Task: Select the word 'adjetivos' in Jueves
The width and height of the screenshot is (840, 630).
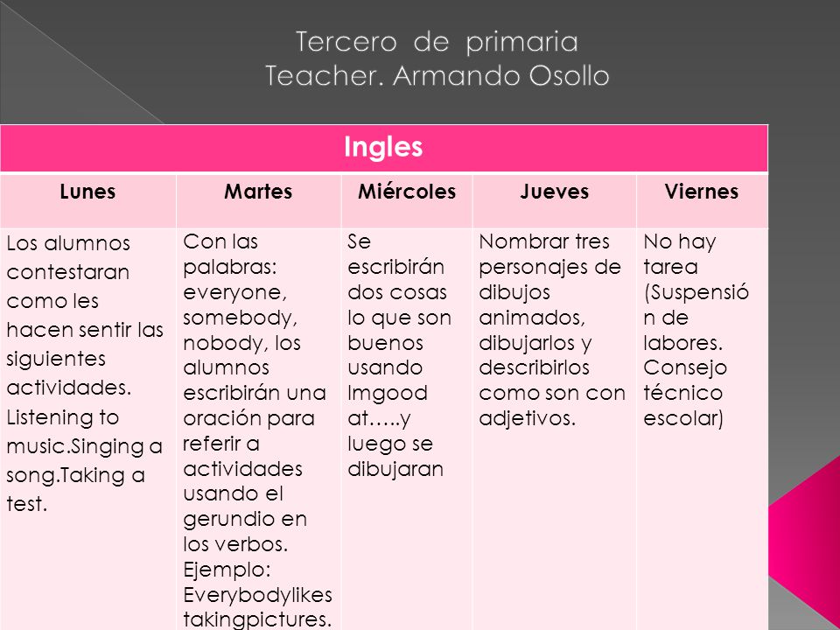Action: 527,418
